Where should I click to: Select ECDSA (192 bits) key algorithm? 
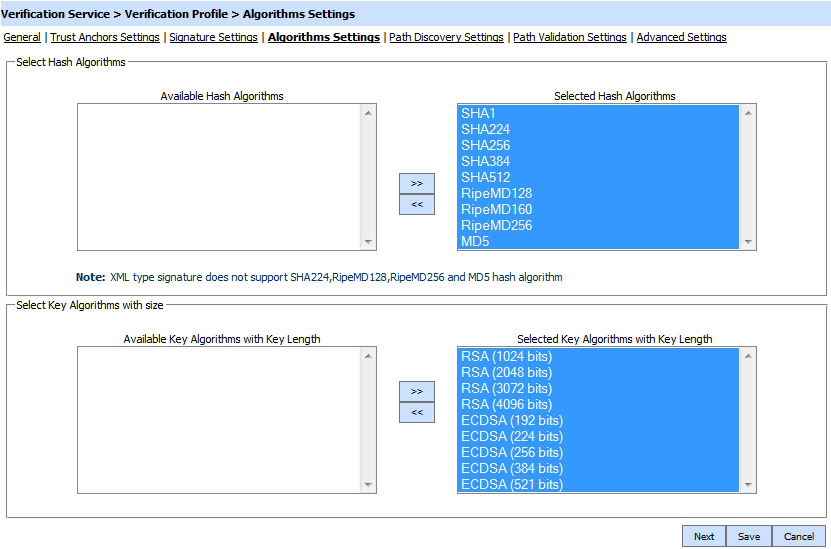[598, 420]
